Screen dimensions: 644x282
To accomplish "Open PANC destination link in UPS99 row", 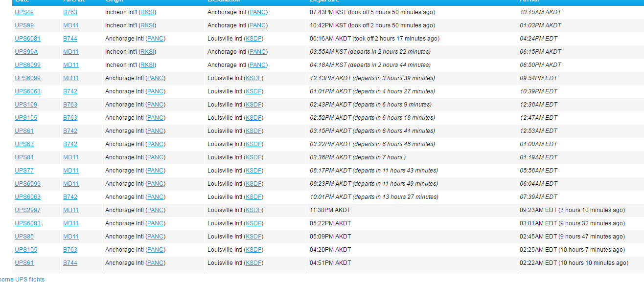I will 258,25.
